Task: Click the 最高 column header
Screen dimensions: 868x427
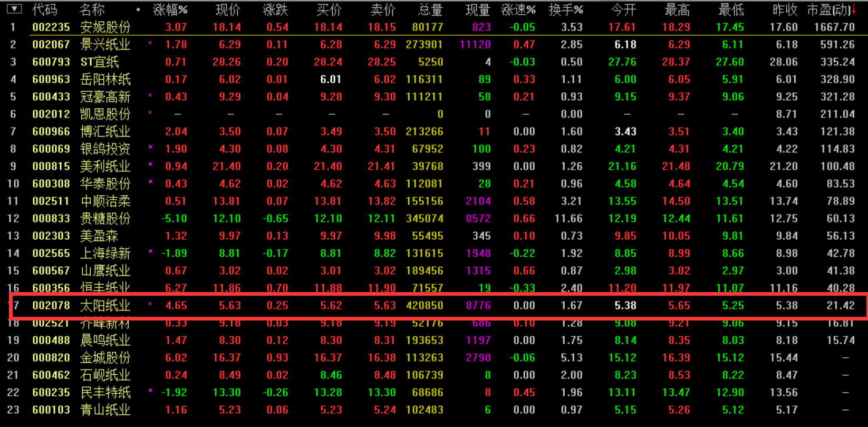Action: (x=678, y=9)
